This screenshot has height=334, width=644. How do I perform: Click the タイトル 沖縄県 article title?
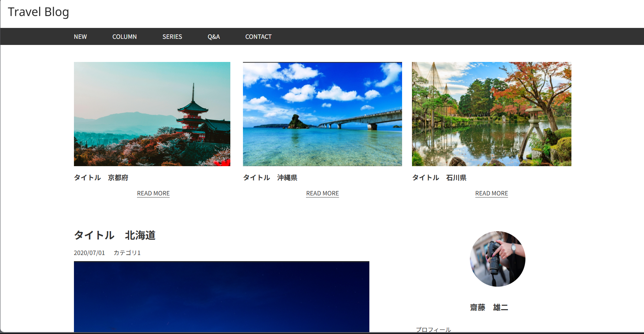click(270, 178)
